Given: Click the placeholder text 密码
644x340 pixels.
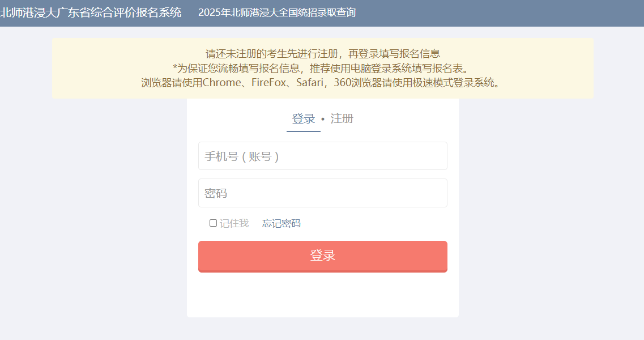Looking at the screenshot, I should point(216,193).
